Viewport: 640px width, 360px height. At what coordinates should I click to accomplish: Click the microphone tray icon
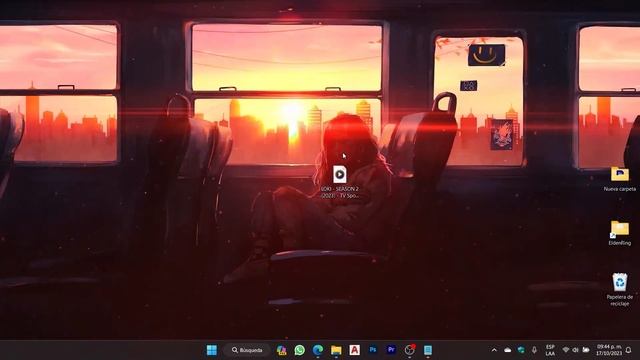point(534,350)
